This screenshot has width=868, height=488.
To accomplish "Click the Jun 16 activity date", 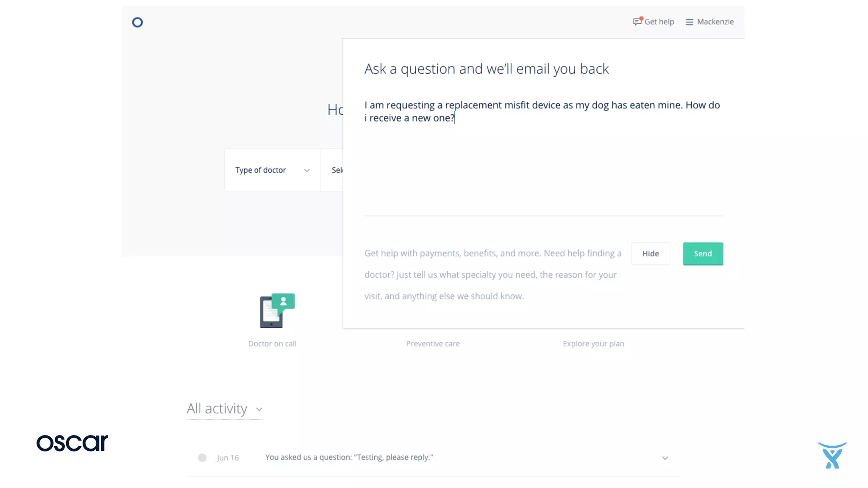I will pos(228,458).
